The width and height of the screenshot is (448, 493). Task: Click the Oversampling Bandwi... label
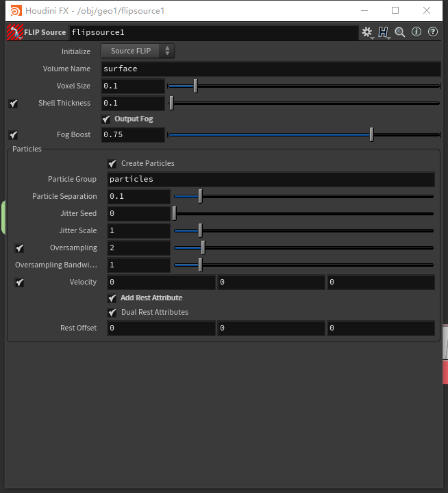56,265
